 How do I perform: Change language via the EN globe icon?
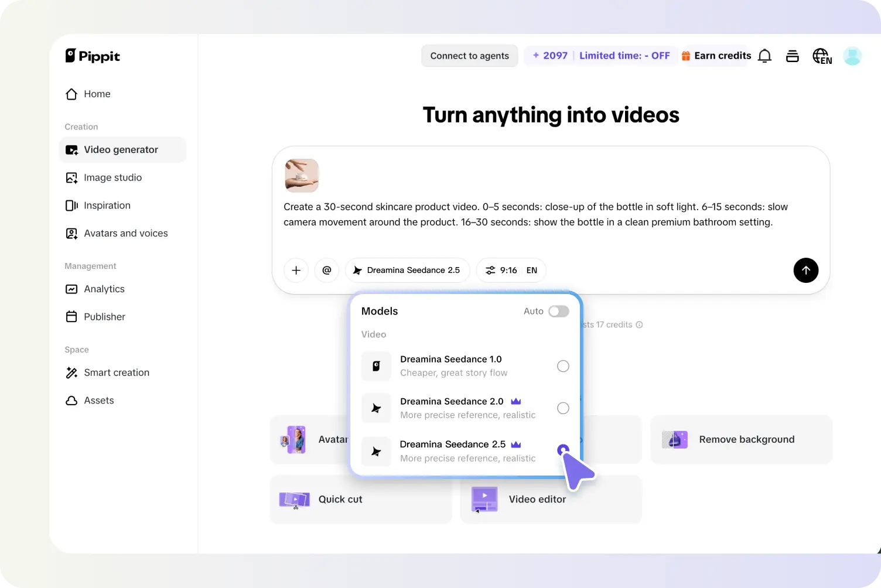pos(822,56)
